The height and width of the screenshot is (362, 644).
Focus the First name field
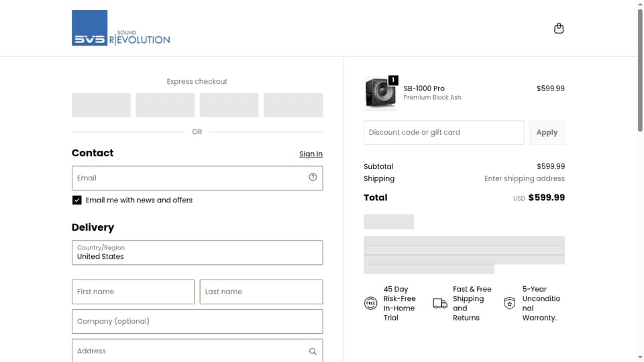(x=133, y=292)
